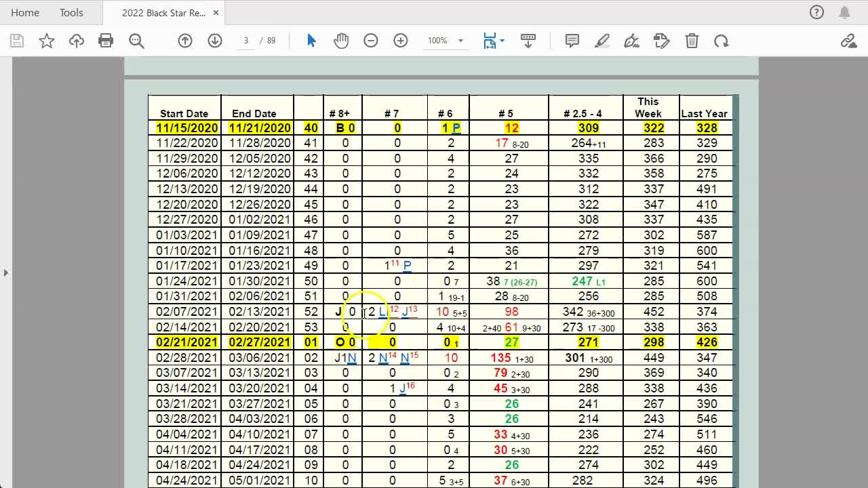The image size is (868, 488).
Task: Click the highlighted start date 11/15/2020
Action: coord(187,128)
